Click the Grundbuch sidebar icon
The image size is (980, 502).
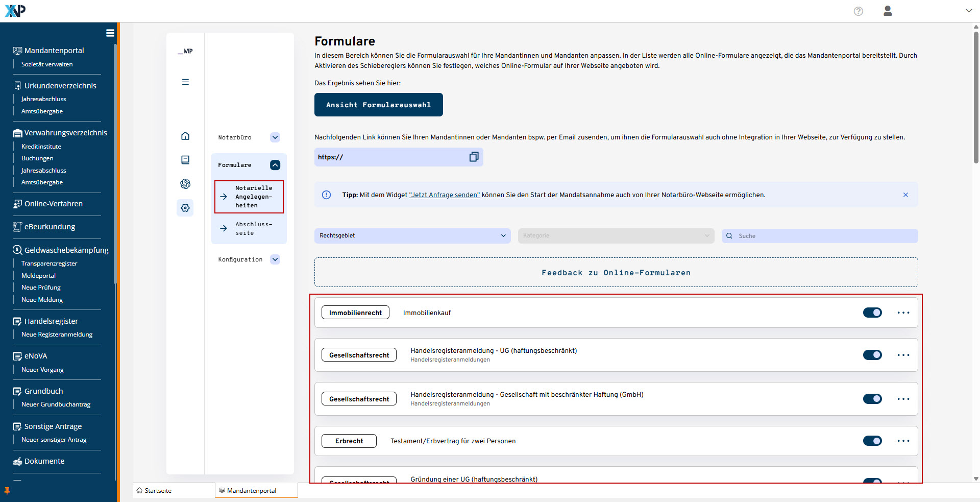tap(17, 391)
